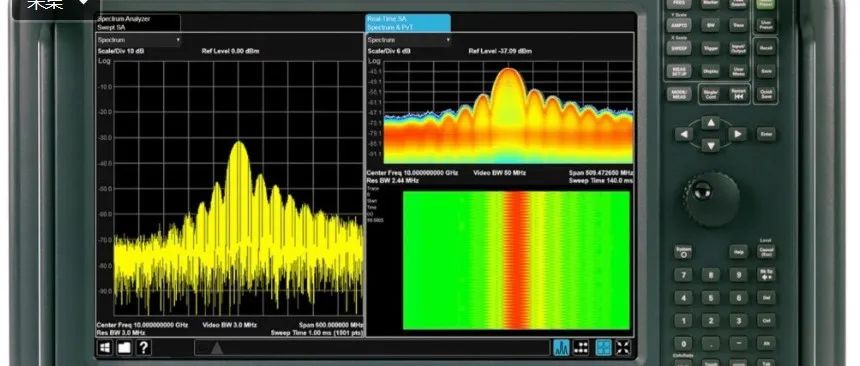Click the Display hardware key

(x=711, y=71)
